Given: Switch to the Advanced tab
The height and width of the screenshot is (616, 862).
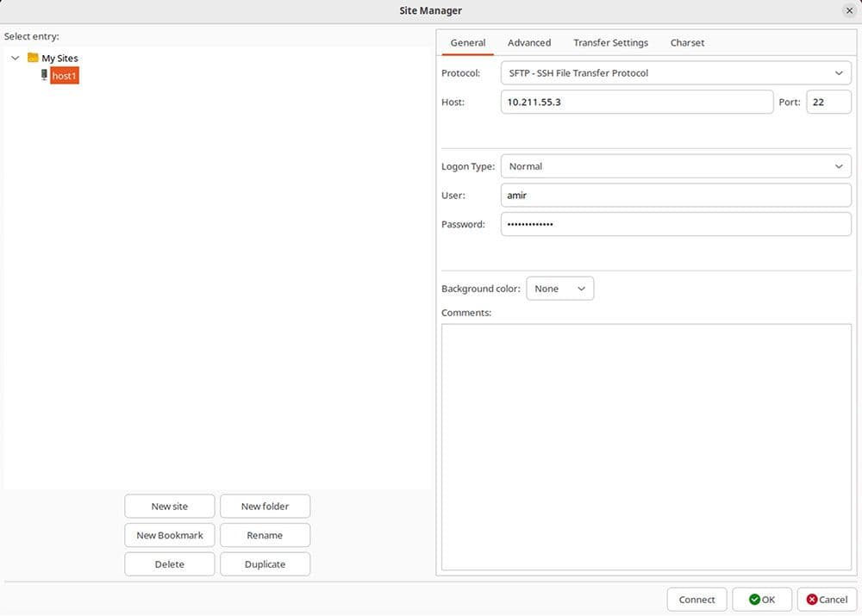Looking at the screenshot, I should pyautogui.click(x=528, y=42).
